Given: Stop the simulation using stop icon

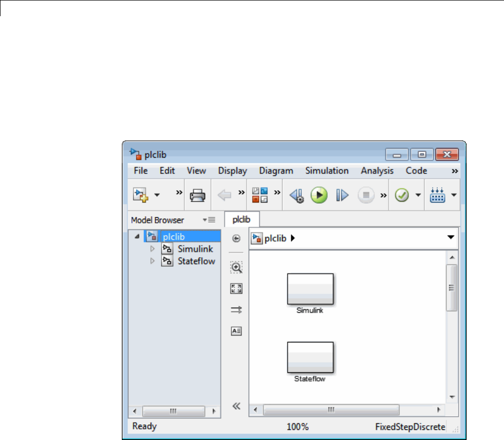Looking at the screenshot, I should point(366,195).
